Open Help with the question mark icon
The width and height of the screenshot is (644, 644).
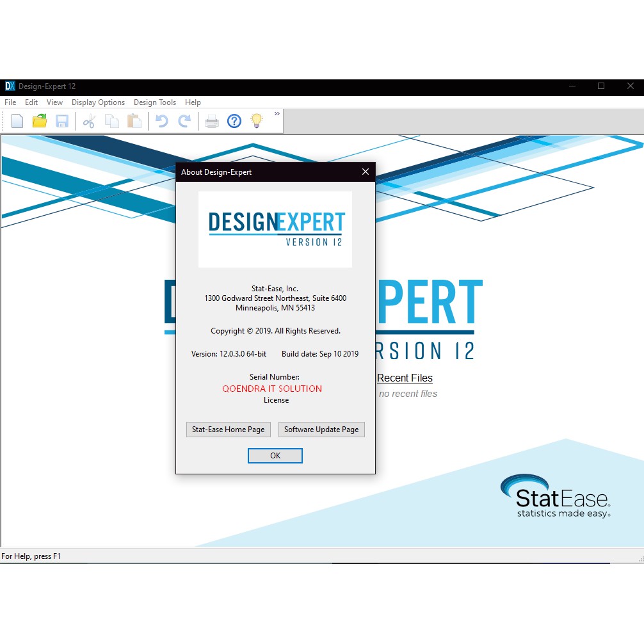[x=234, y=121]
